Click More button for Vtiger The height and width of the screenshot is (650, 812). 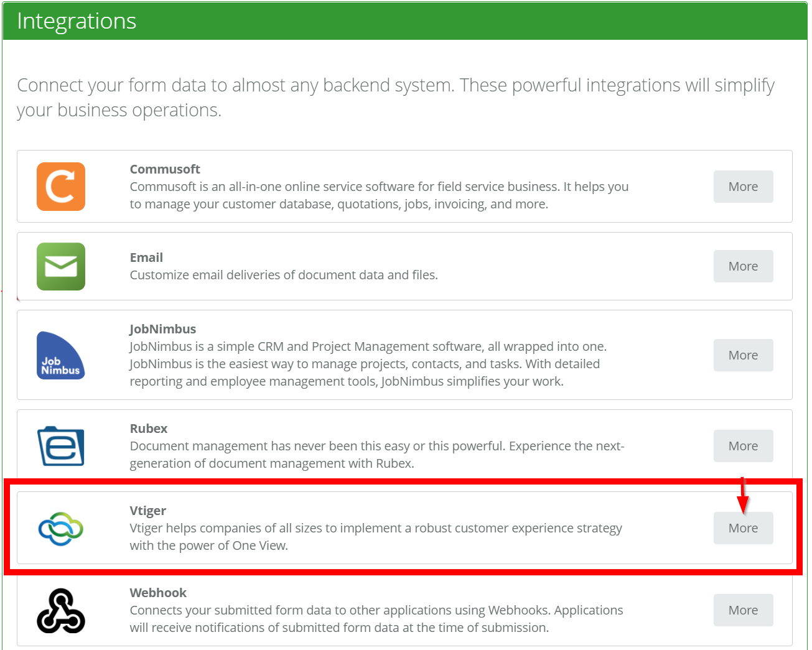743,528
